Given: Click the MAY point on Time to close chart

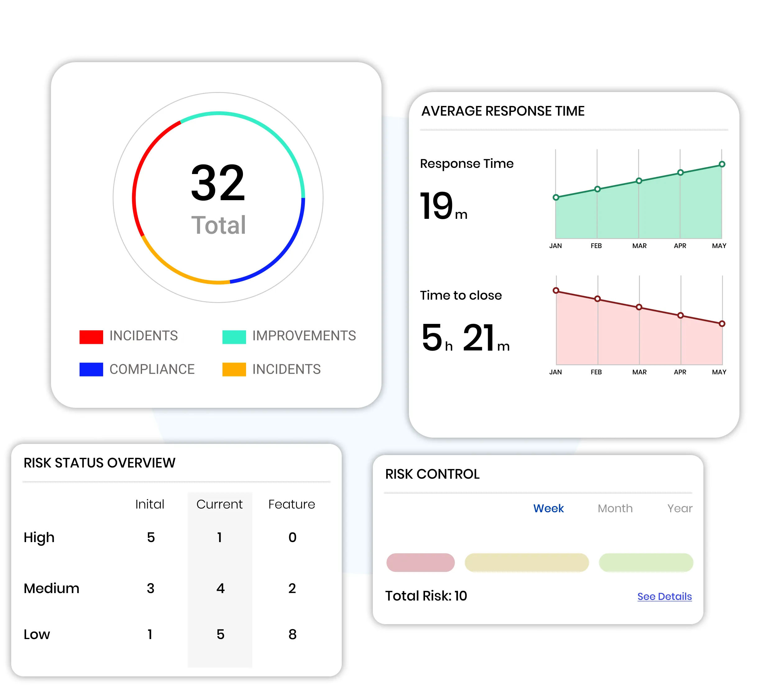Looking at the screenshot, I should (x=722, y=324).
